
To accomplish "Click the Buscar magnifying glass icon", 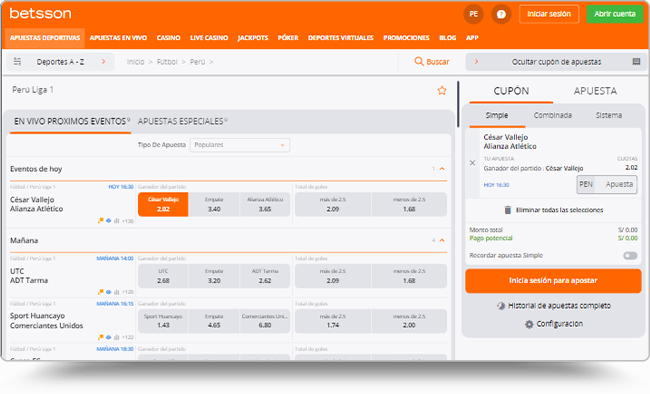I will tap(419, 61).
